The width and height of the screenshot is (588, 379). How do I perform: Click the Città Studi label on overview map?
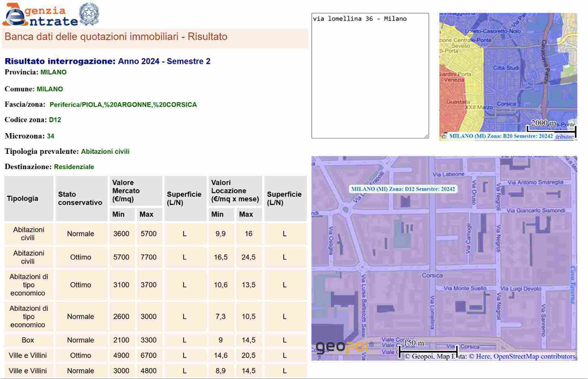[x=506, y=68]
